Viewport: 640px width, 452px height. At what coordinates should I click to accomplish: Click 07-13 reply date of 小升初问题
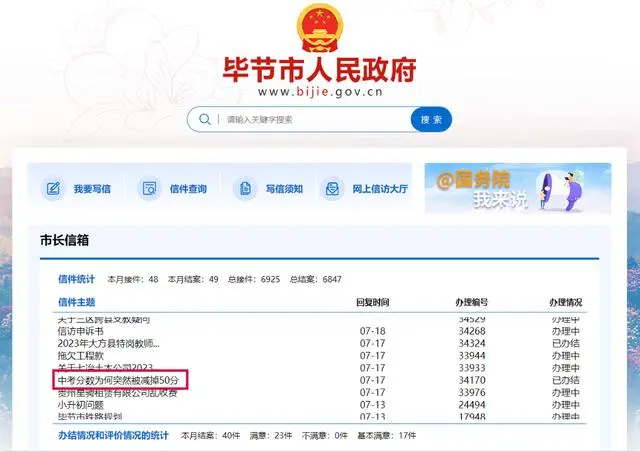click(373, 405)
